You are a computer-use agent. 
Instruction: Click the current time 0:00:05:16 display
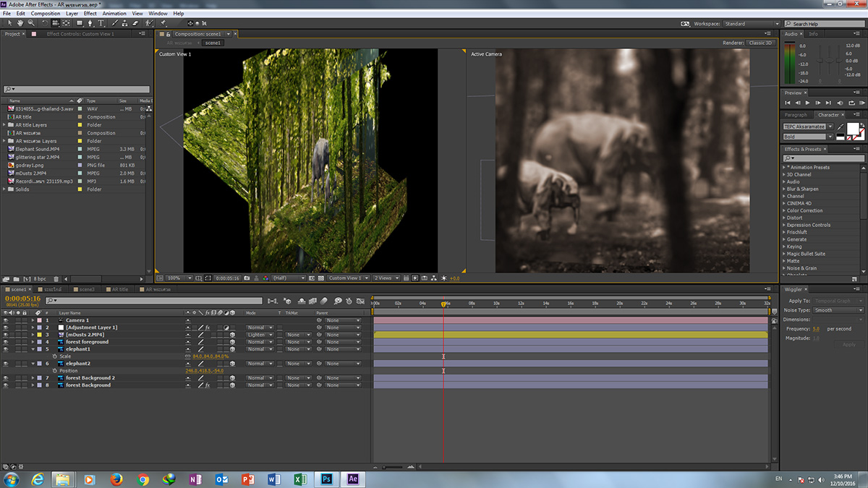22,298
